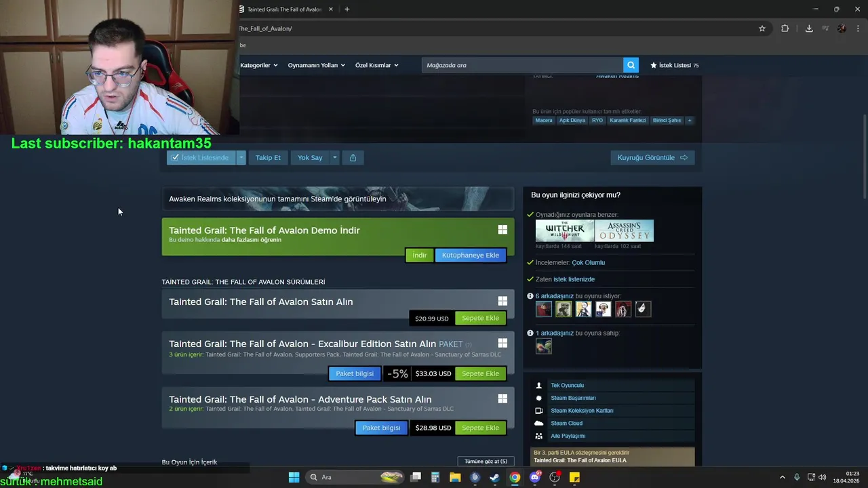Image resolution: width=868 pixels, height=488 pixels.
Task: Open Chrome extensions puzzle icon
Action: click(785, 28)
